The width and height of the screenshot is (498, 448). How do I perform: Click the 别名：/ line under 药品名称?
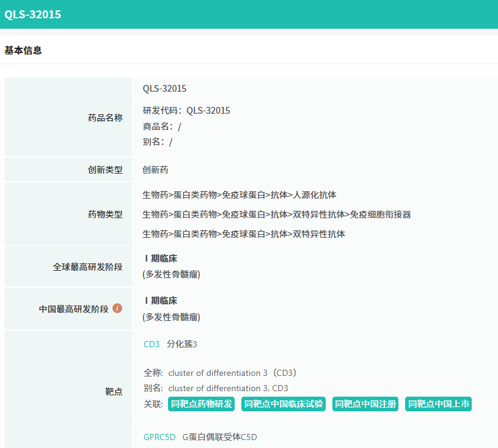158,142
